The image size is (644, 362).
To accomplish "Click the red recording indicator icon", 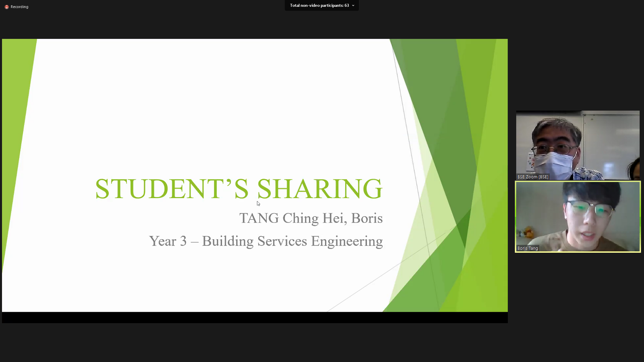I will pyautogui.click(x=6, y=7).
